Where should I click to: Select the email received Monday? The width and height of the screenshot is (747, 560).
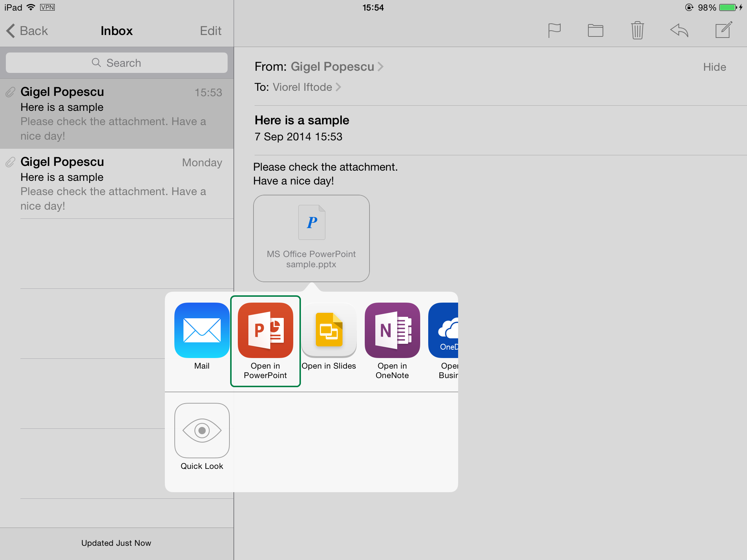(117, 183)
